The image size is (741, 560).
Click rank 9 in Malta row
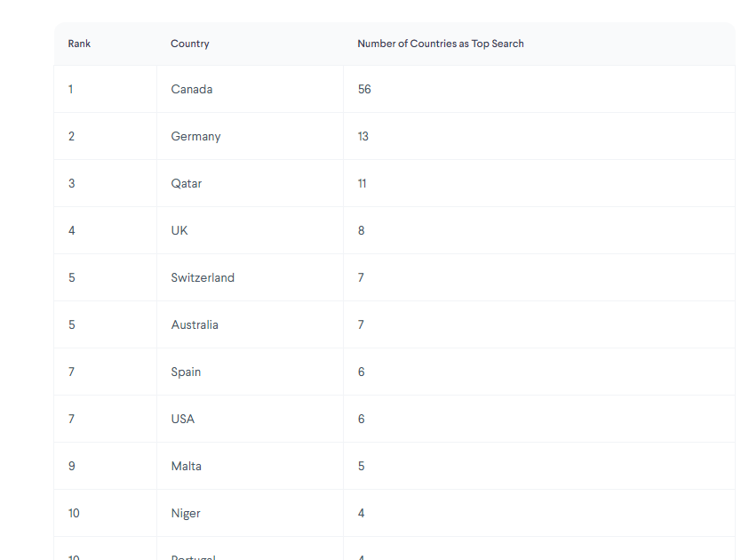pyautogui.click(x=71, y=467)
